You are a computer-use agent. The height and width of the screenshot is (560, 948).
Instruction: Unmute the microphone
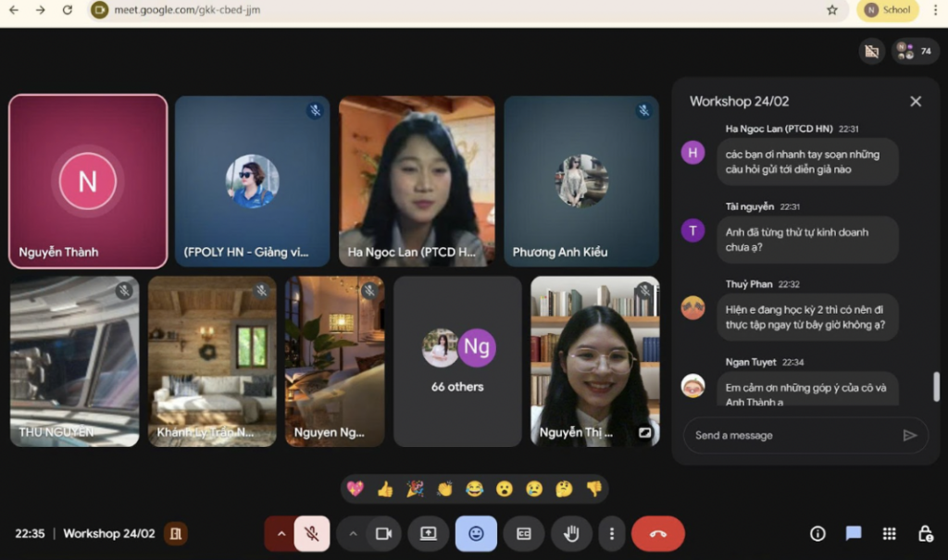[x=312, y=533]
